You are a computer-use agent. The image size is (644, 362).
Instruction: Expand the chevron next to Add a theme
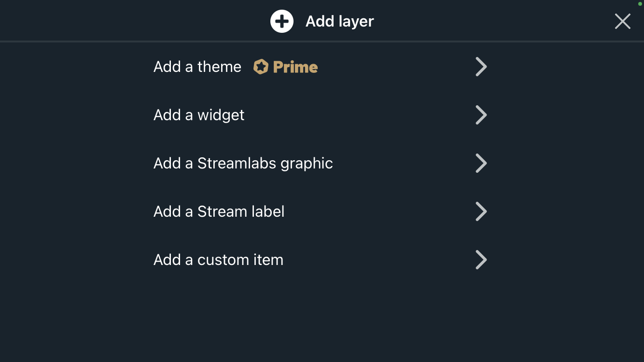click(481, 67)
